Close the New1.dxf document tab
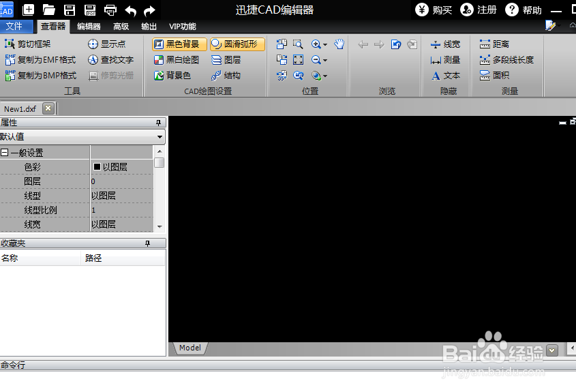This screenshot has width=576, height=392. tap(48, 108)
